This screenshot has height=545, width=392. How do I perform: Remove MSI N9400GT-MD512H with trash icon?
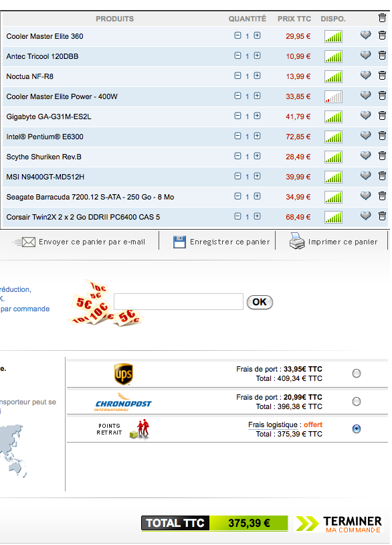(382, 176)
